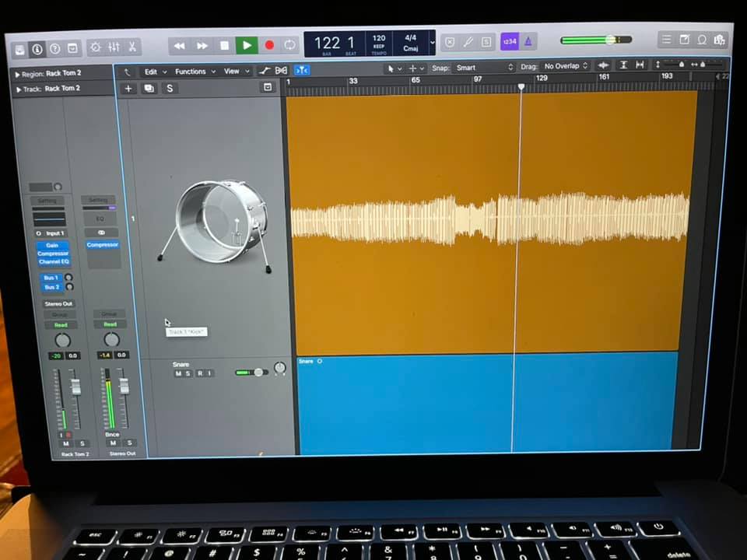This screenshot has width=747, height=560.
Task: Open the List Editors icon
Action: click(x=666, y=40)
